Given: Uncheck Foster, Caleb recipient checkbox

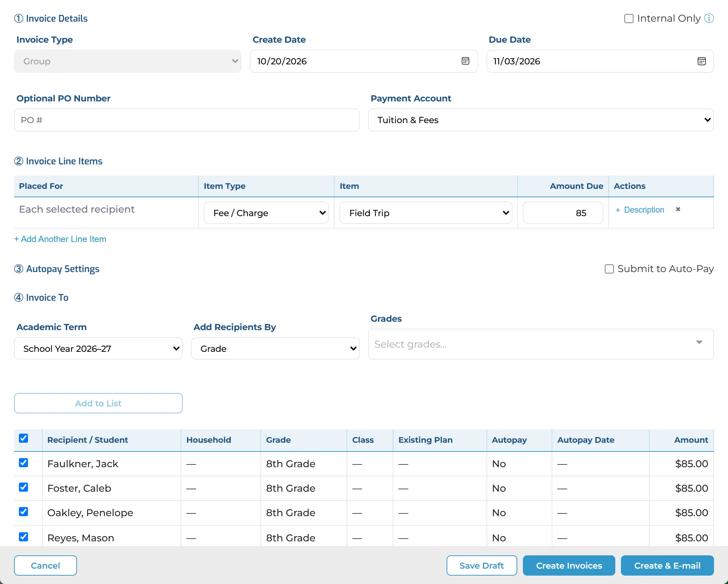Looking at the screenshot, I should coord(23,487).
